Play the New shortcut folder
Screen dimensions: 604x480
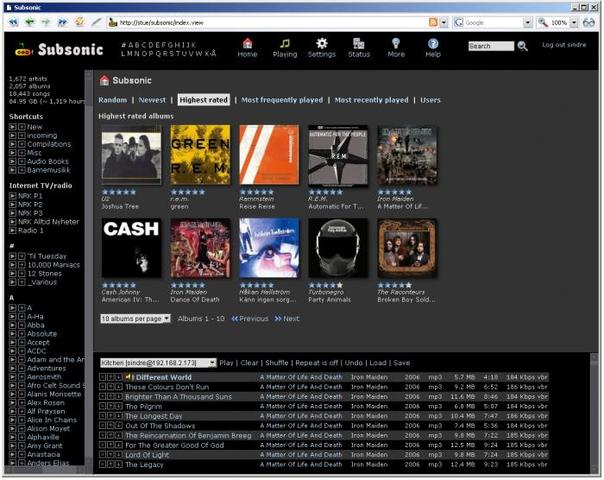[13, 127]
